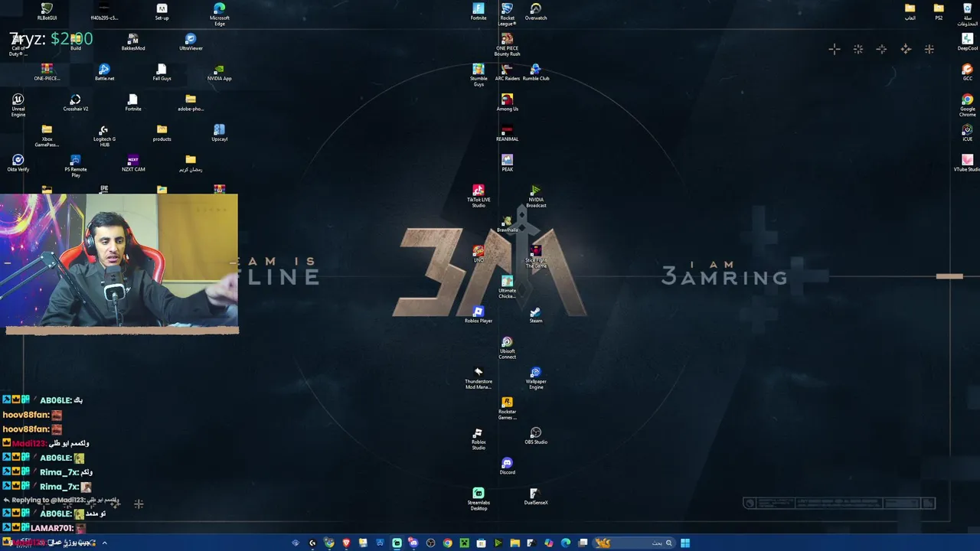The image size is (980, 551).
Task: Click the Windows Start button
Action: pyautogui.click(x=685, y=543)
